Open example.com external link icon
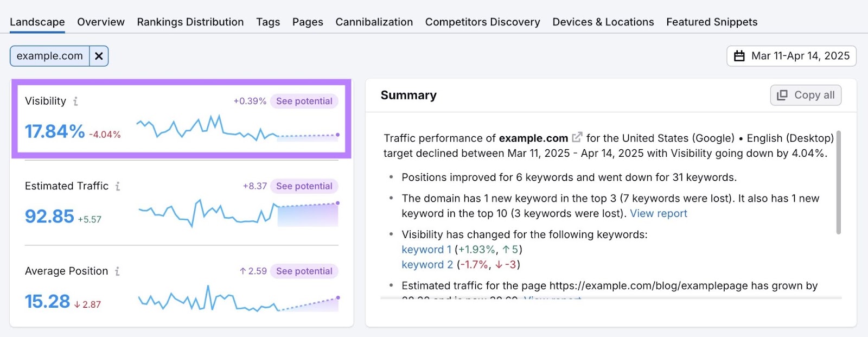 pos(577,137)
